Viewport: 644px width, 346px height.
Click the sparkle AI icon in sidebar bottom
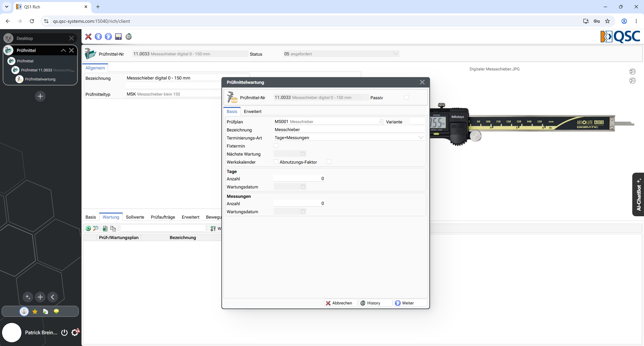(28, 297)
